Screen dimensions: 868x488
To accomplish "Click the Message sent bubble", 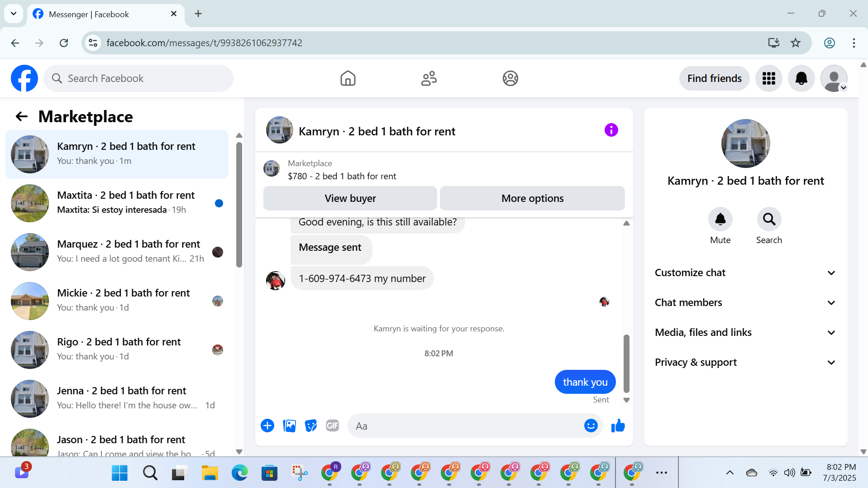I will [x=331, y=249].
